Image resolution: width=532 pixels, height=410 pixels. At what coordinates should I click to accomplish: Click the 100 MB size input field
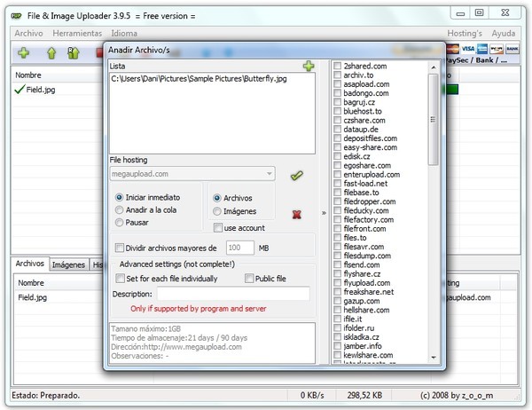240,248
